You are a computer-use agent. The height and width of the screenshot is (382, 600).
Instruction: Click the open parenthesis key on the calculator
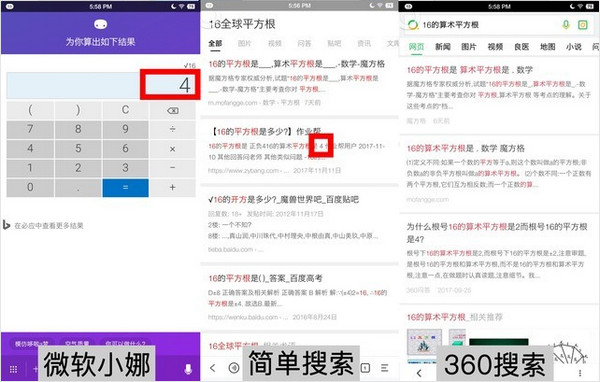30,110
